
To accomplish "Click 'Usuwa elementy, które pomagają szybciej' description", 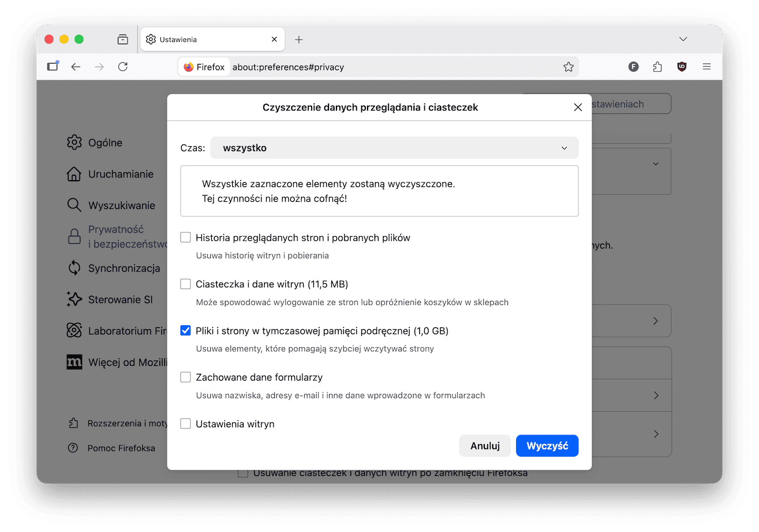I will click(x=315, y=348).
